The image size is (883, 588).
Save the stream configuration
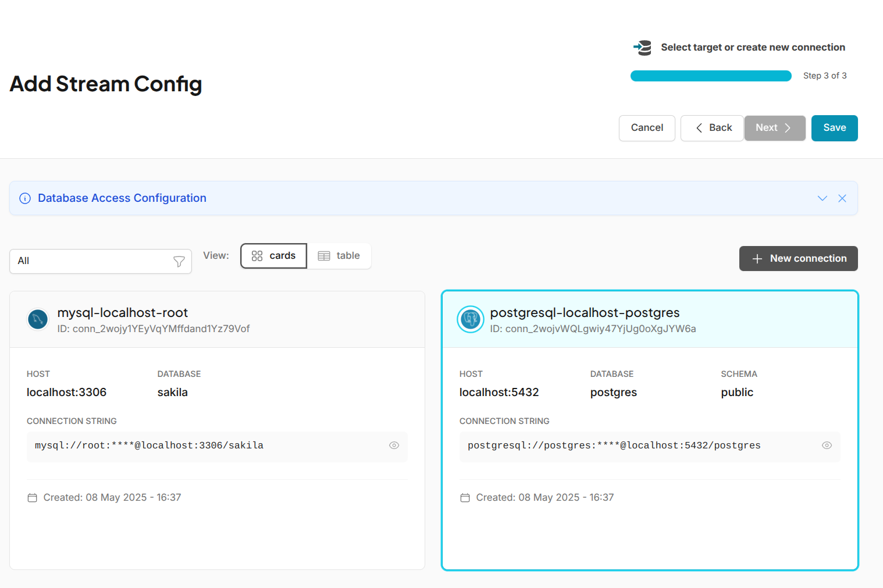click(x=834, y=128)
